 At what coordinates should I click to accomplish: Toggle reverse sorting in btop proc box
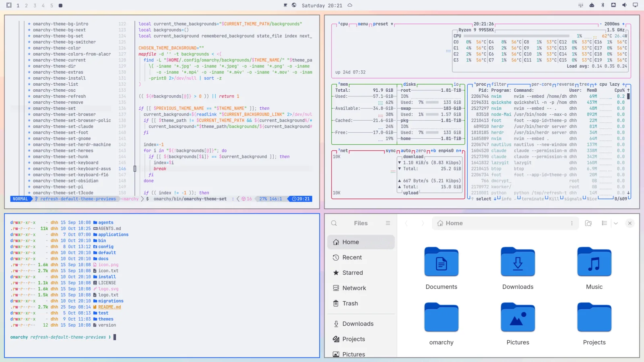566,84
